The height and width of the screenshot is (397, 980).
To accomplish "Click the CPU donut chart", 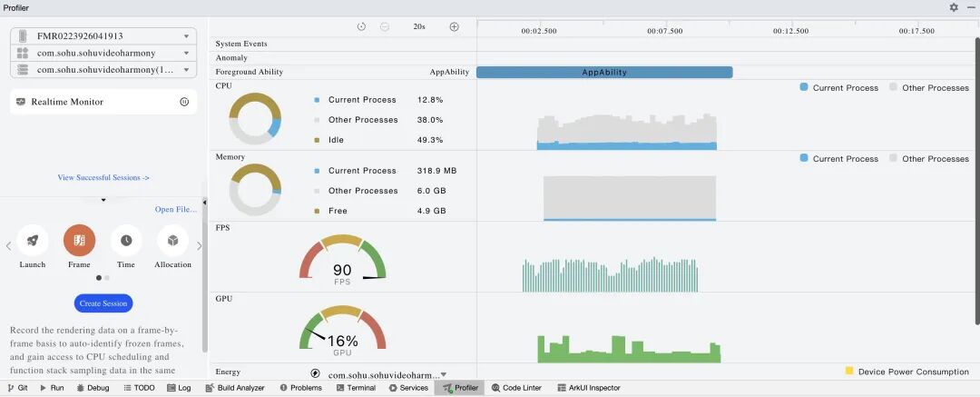I will [255, 118].
